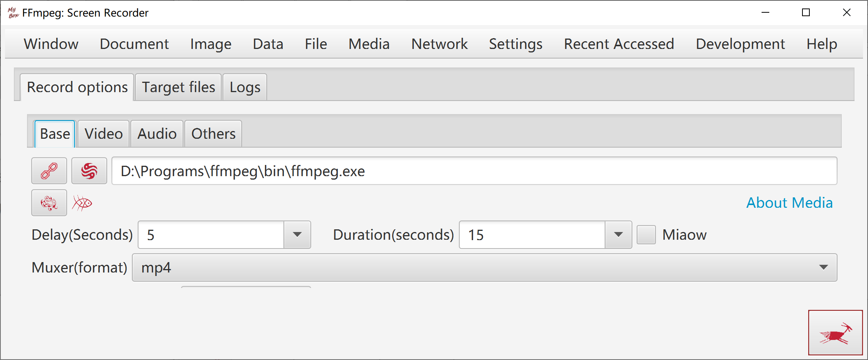Open the Settings menu
This screenshot has width=868, height=360.
516,44
